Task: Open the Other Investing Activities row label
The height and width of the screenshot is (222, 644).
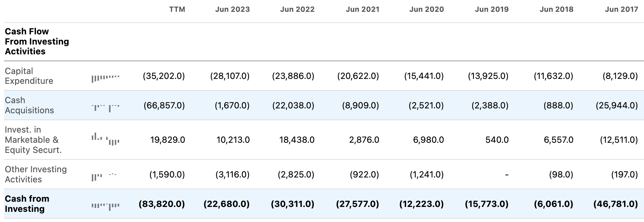Action: 36,174
